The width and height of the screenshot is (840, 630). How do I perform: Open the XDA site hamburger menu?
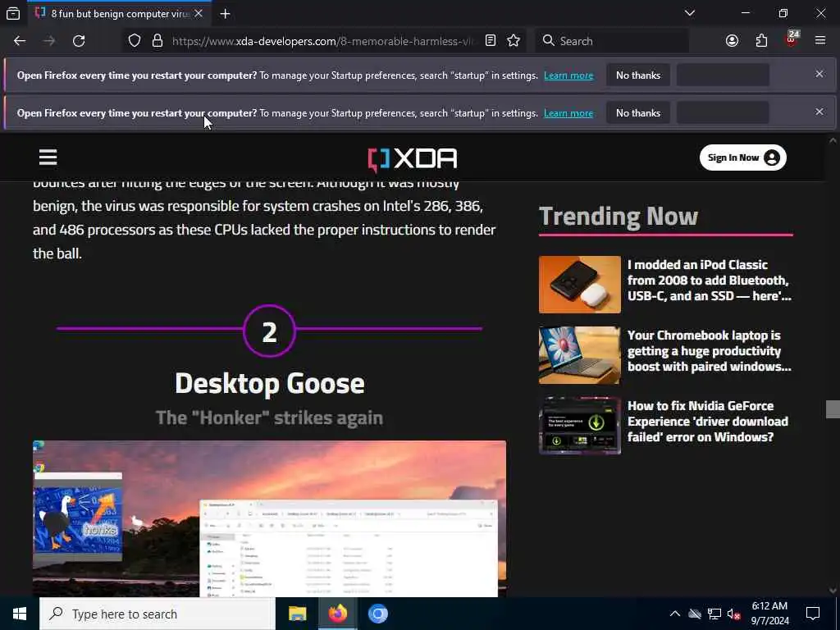tap(48, 157)
